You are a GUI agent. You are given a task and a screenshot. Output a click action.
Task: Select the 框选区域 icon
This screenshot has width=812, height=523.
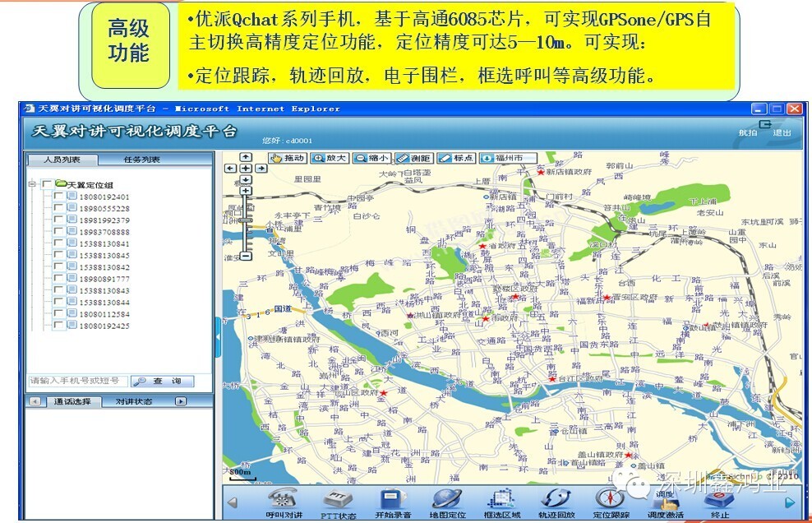pos(501,499)
